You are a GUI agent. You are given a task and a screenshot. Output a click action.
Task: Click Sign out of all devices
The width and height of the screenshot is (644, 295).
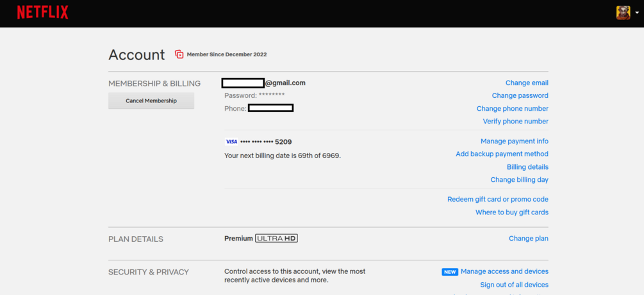[x=514, y=285]
